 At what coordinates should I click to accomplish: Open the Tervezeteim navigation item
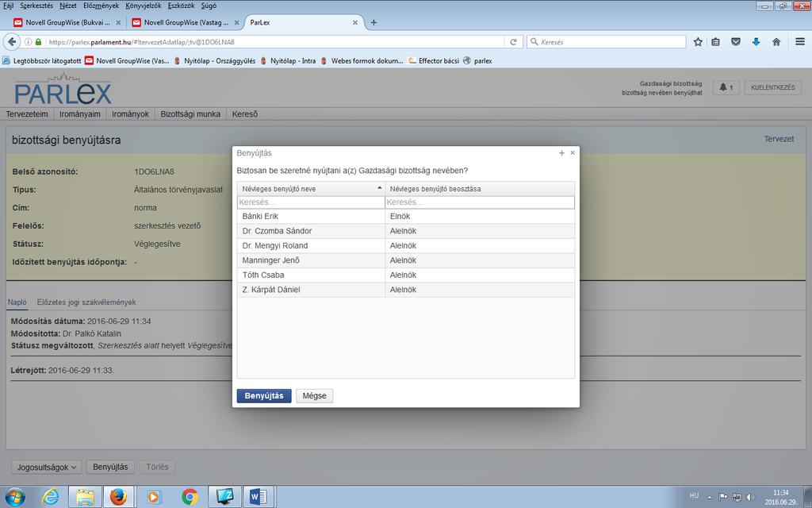[x=27, y=114]
